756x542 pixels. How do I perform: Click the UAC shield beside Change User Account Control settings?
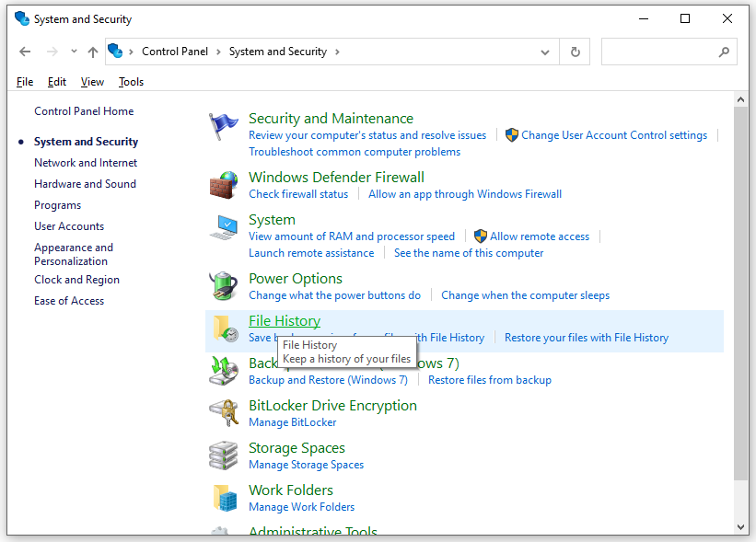click(511, 134)
